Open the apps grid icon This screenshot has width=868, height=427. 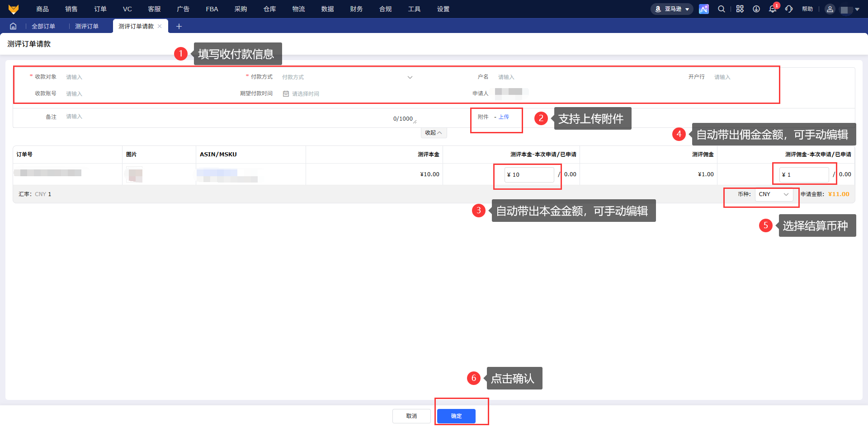tap(740, 9)
